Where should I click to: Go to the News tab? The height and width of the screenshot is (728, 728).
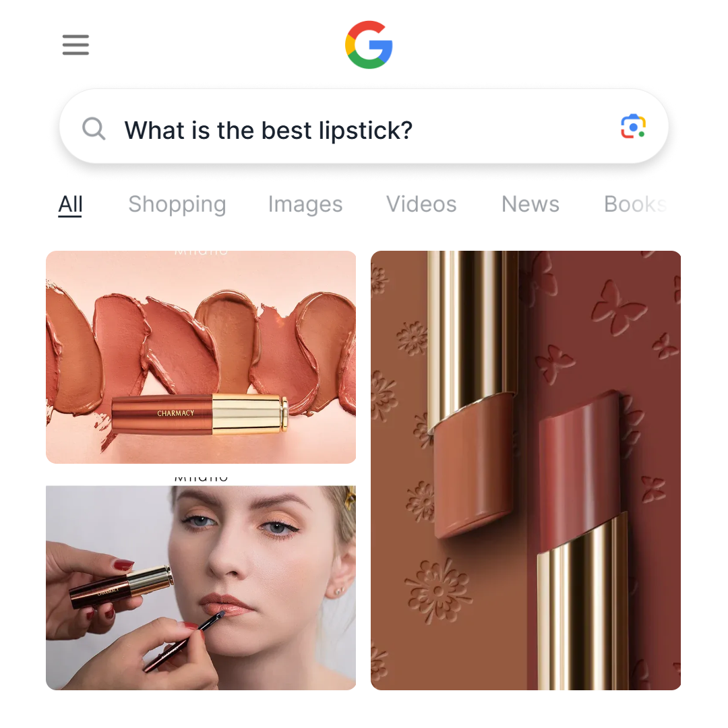pyautogui.click(x=530, y=204)
